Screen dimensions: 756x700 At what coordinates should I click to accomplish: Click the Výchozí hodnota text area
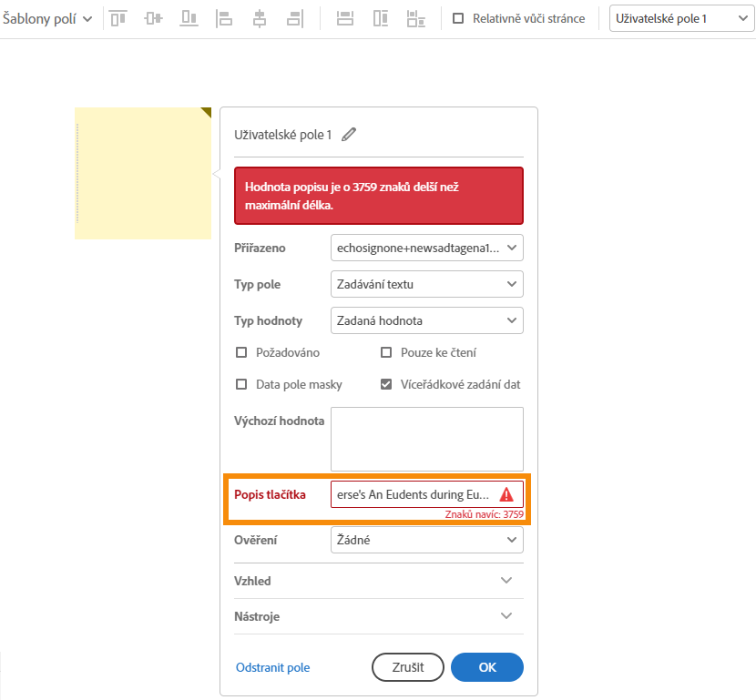[426, 439]
